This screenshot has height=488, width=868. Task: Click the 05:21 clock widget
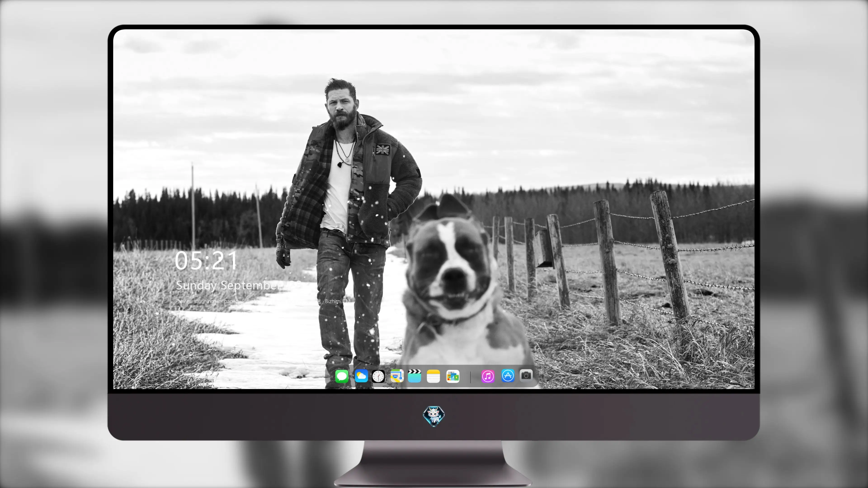click(206, 260)
